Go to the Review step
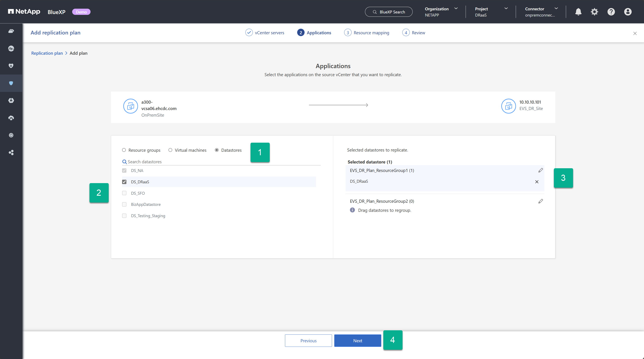The height and width of the screenshot is (359, 644). click(x=413, y=33)
